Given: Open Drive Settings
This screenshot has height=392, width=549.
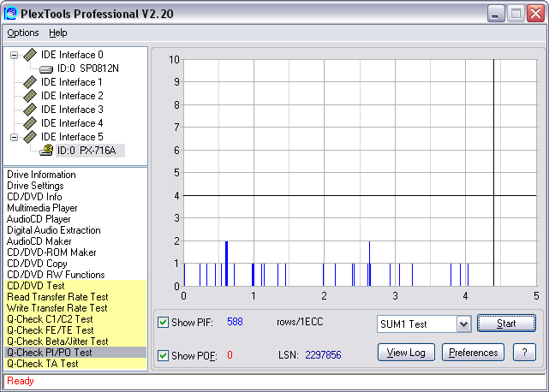Looking at the screenshot, I should pos(35,186).
